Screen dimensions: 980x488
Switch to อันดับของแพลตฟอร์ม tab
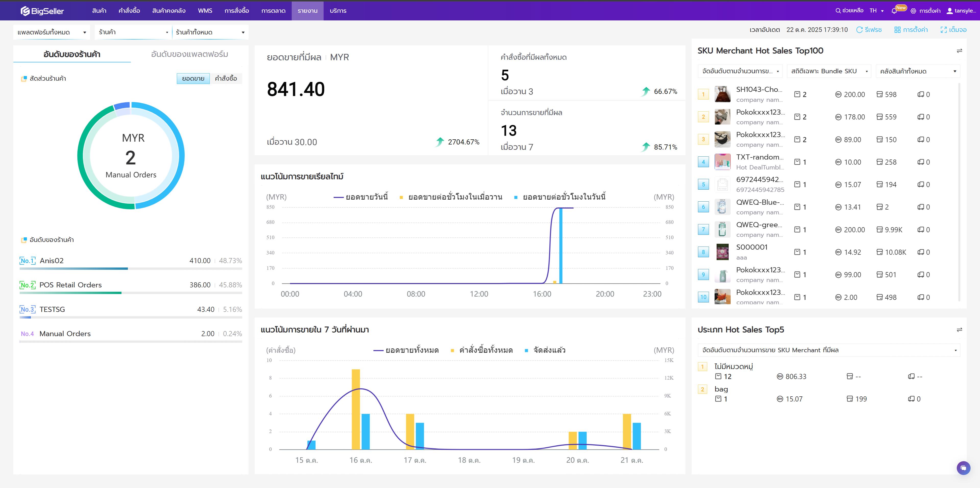189,54
